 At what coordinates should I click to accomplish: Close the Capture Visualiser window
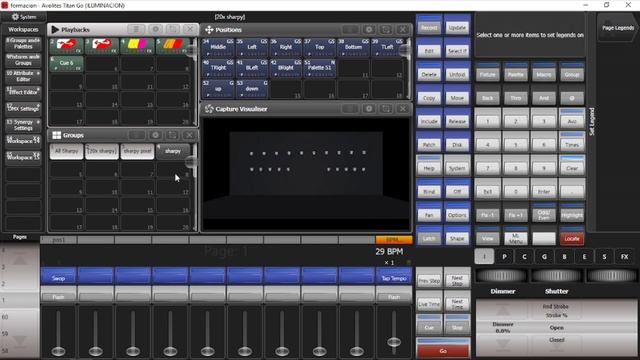click(x=403, y=109)
